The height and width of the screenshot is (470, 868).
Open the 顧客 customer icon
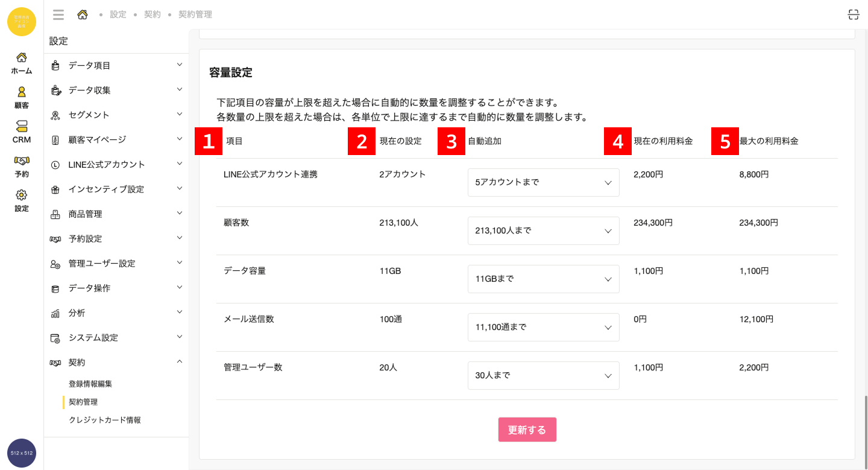click(21, 97)
